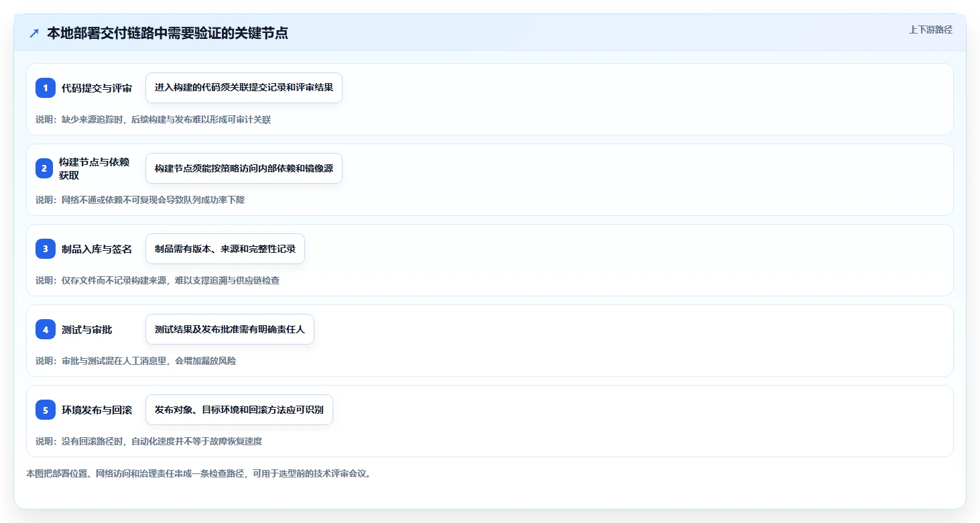Image resolution: width=980 pixels, height=523 pixels.
Task: Click the note 审批与测试混在人工消息里
Action: click(x=115, y=361)
